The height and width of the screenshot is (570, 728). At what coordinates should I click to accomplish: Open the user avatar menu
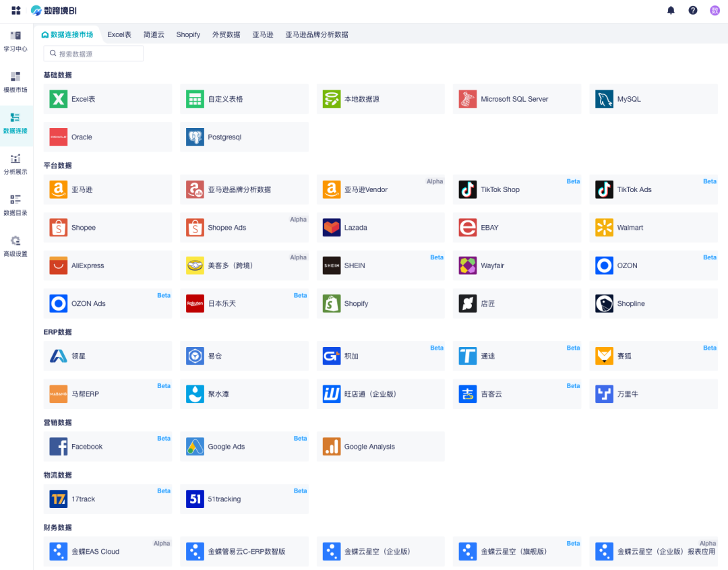(x=715, y=10)
